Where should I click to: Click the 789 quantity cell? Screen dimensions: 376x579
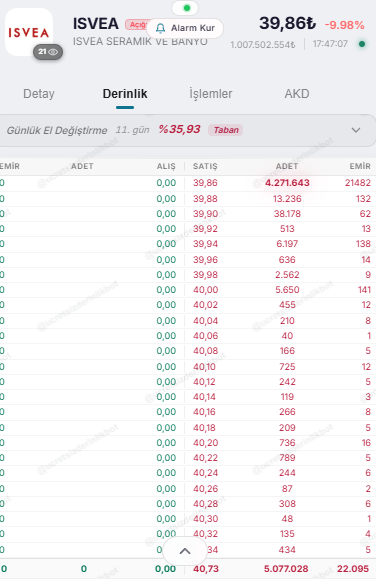click(287, 458)
